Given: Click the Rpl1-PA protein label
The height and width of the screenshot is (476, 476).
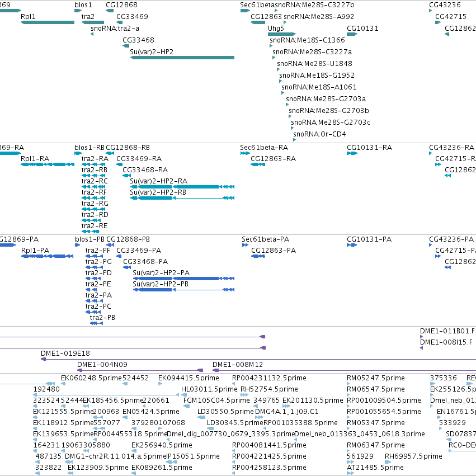Looking at the screenshot, I should click(35, 251).
